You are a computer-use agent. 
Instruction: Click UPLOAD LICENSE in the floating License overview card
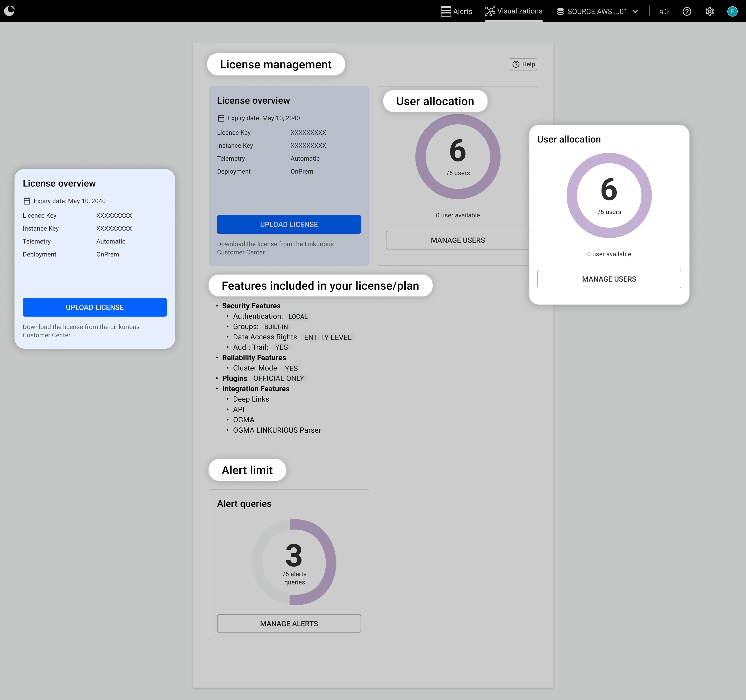click(95, 307)
